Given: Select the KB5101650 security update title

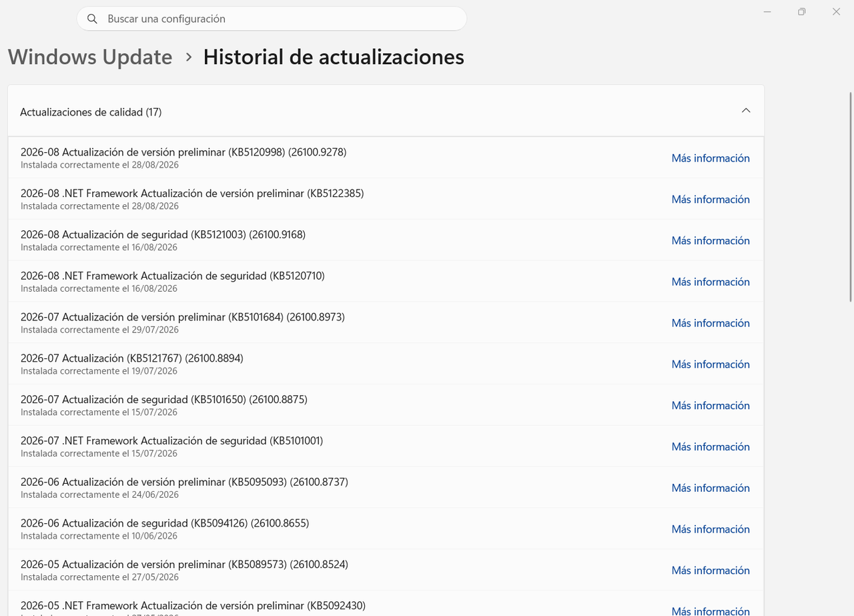Looking at the screenshot, I should (164, 400).
